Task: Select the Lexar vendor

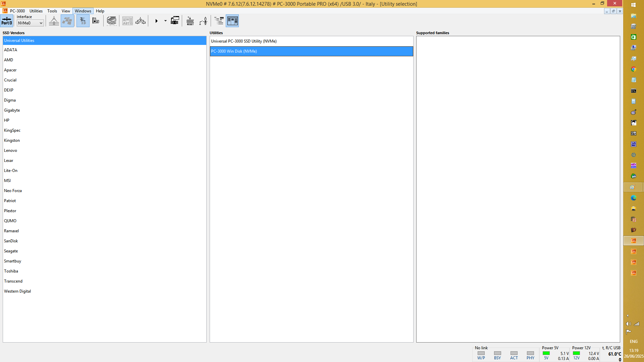Action: 104,161
